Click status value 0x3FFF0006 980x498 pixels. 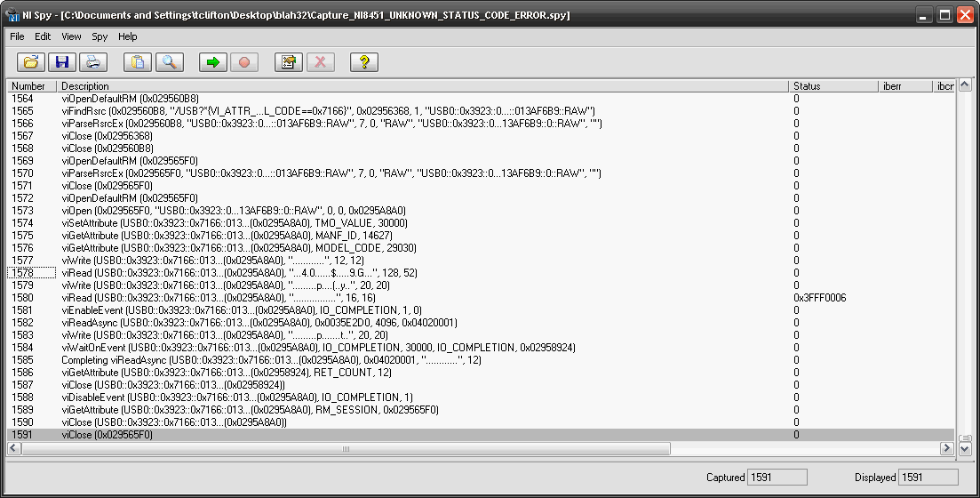(x=820, y=298)
